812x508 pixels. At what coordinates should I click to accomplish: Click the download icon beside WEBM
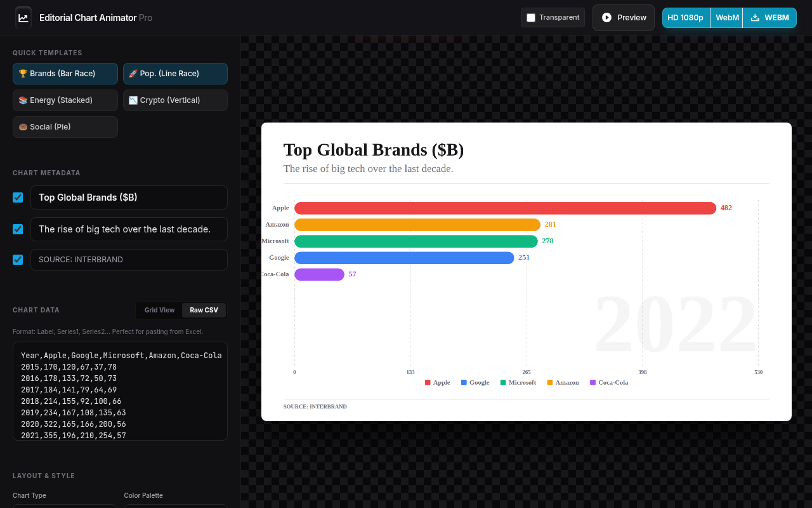(x=755, y=18)
